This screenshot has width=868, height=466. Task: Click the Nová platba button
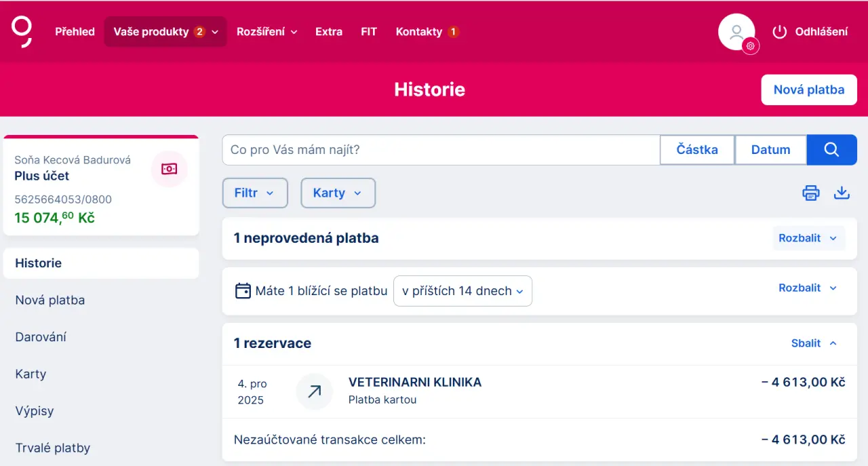(809, 90)
